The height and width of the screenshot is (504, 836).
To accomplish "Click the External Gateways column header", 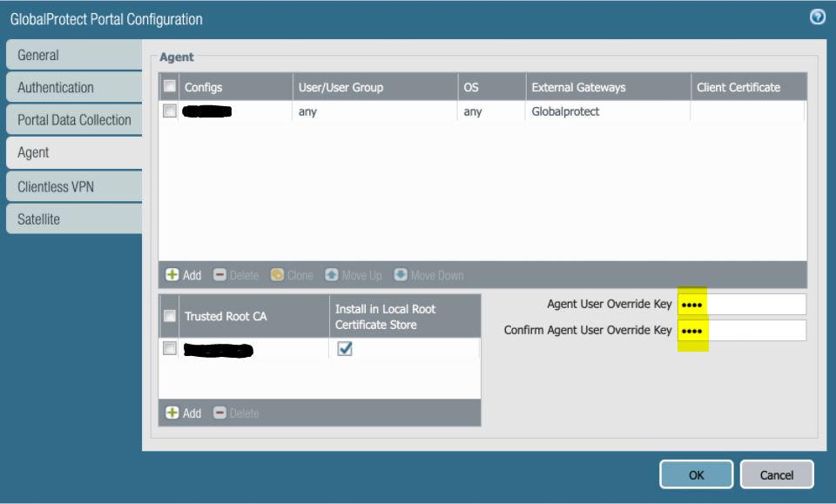I will [609, 87].
